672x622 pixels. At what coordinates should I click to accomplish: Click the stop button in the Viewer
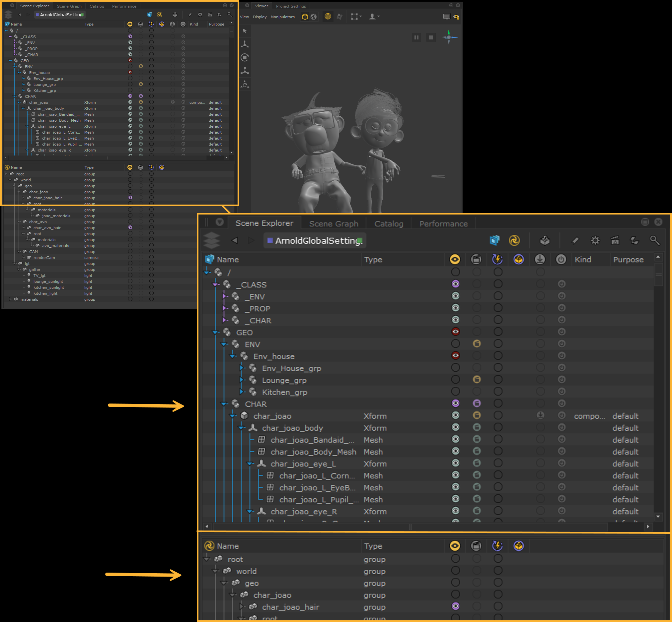pyautogui.click(x=431, y=37)
